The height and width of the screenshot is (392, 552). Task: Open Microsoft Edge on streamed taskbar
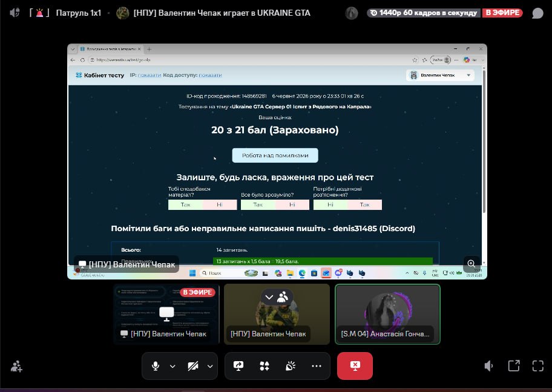click(302, 273)
